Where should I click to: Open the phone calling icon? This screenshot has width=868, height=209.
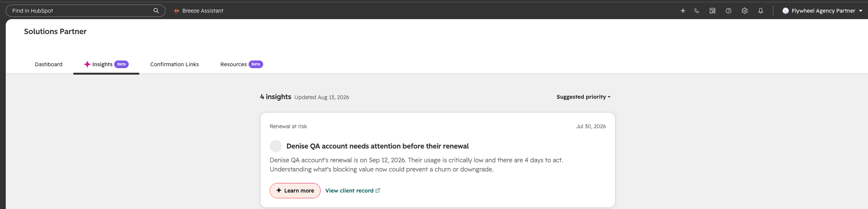[696, 11]
